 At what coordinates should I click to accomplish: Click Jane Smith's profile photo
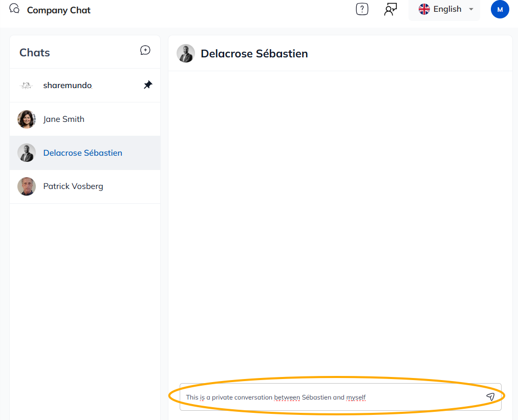click(x=27, y=119)
